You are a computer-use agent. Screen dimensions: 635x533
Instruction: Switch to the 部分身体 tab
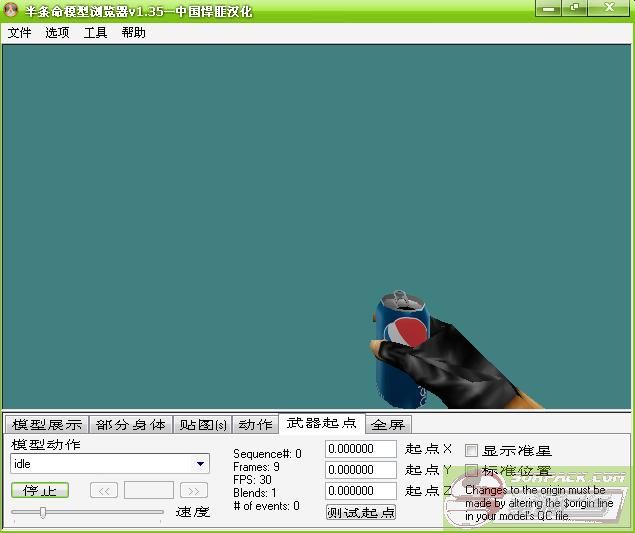[131, 425]
